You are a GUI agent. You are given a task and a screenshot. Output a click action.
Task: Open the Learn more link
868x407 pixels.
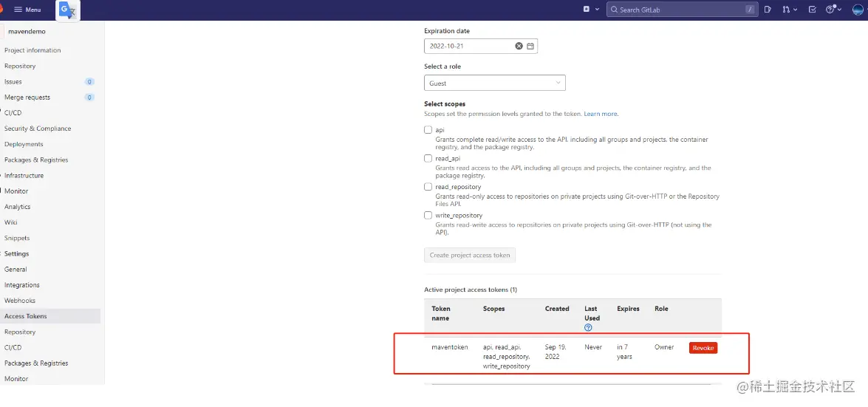pos(600,114)
